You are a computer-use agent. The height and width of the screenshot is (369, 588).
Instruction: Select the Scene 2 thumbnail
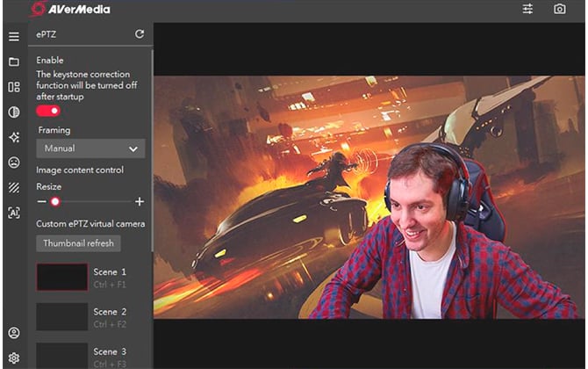point(62,317)
